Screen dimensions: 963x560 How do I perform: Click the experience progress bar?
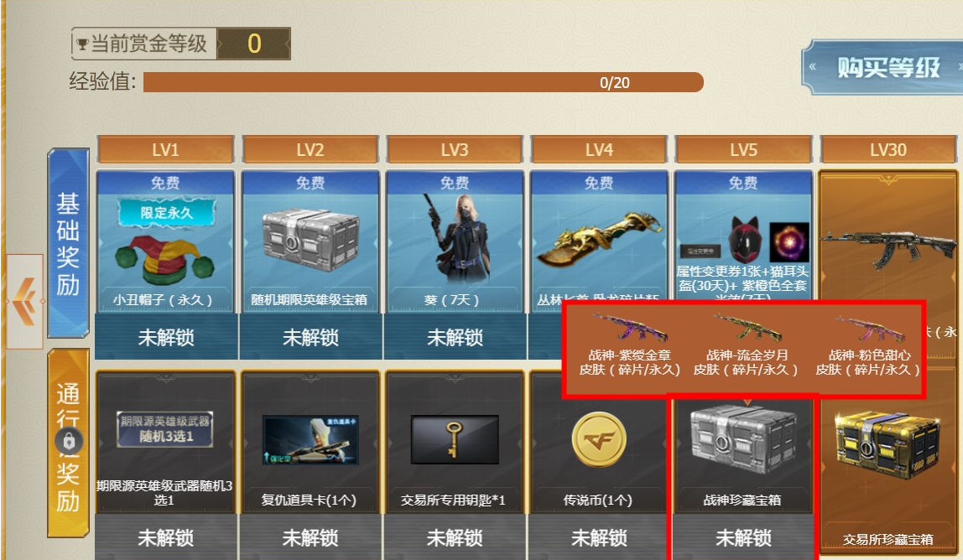(x=423, y=82)
